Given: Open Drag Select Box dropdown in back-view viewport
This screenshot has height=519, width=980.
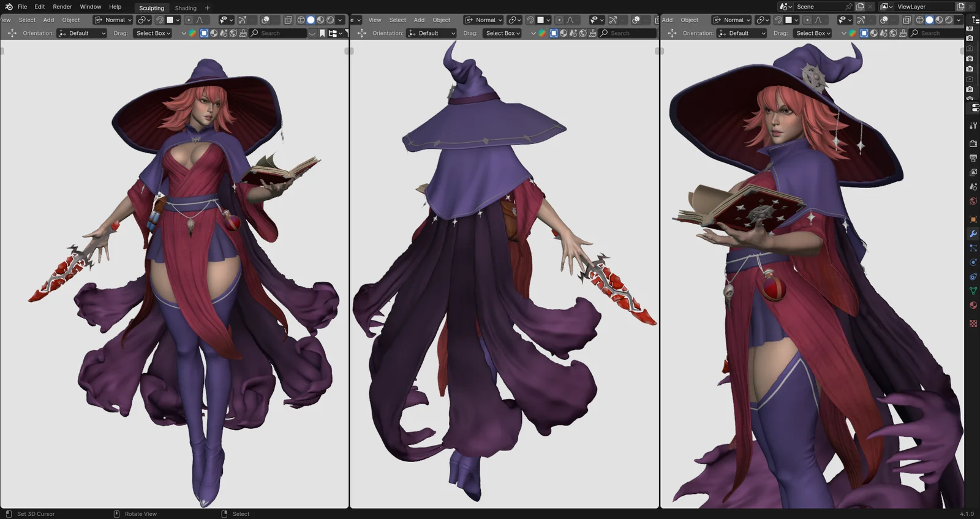Looking at the screenshot, I should (503, 33).
